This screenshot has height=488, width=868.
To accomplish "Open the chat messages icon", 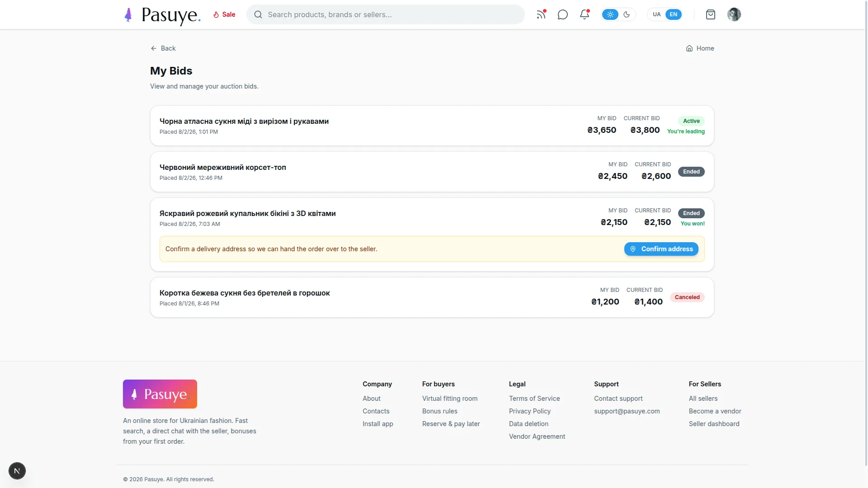I will [x=563, y=14].
